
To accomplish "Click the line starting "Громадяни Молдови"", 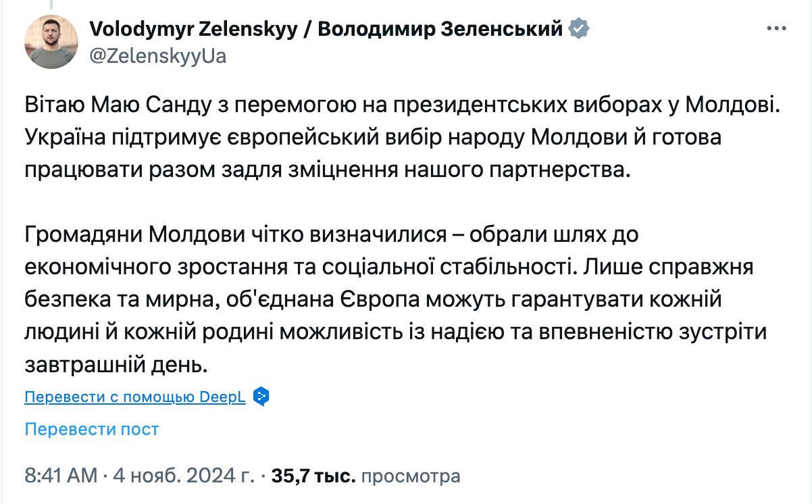I will tap(331, 234).
